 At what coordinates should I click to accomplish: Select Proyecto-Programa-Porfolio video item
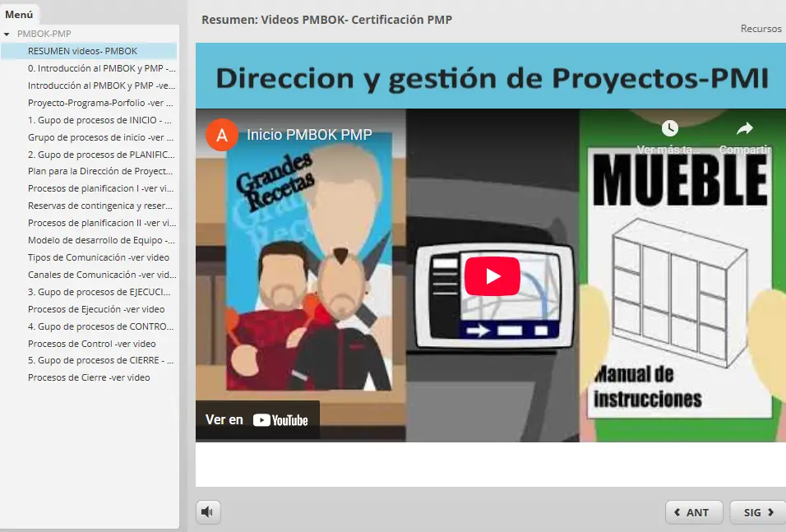pyautogui.click(x=100, y=103)
